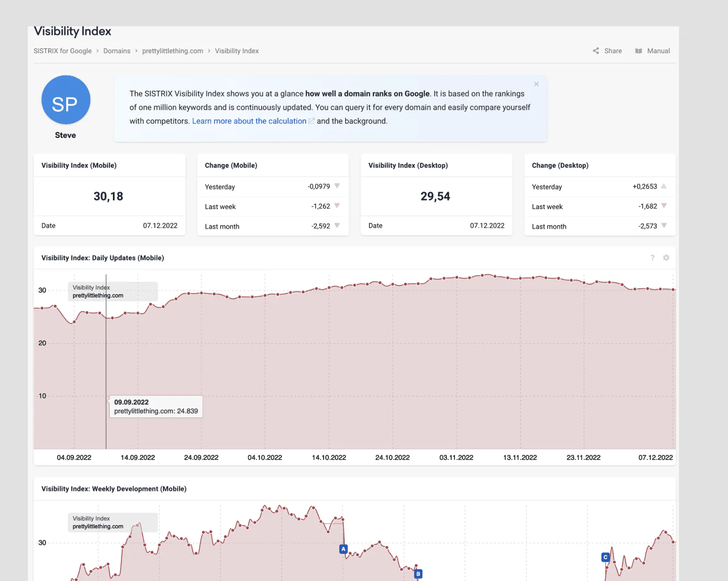Click the SP user avatar

point(66,100)
